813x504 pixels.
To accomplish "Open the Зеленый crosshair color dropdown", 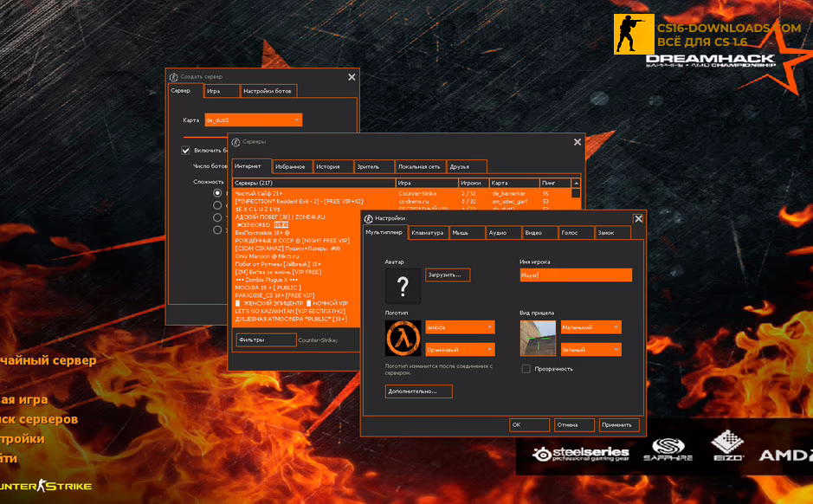I will click(x=591, y=350).
